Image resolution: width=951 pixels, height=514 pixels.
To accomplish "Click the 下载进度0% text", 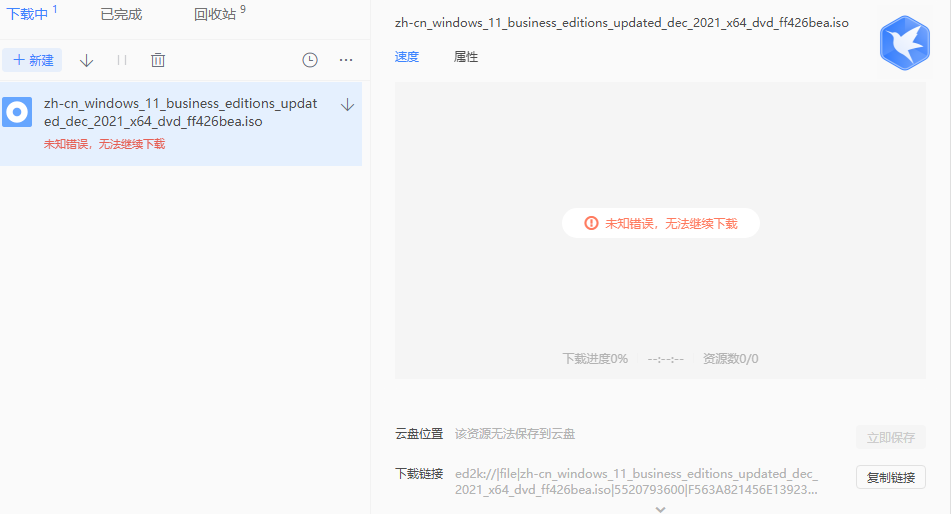I will point(595,359).
